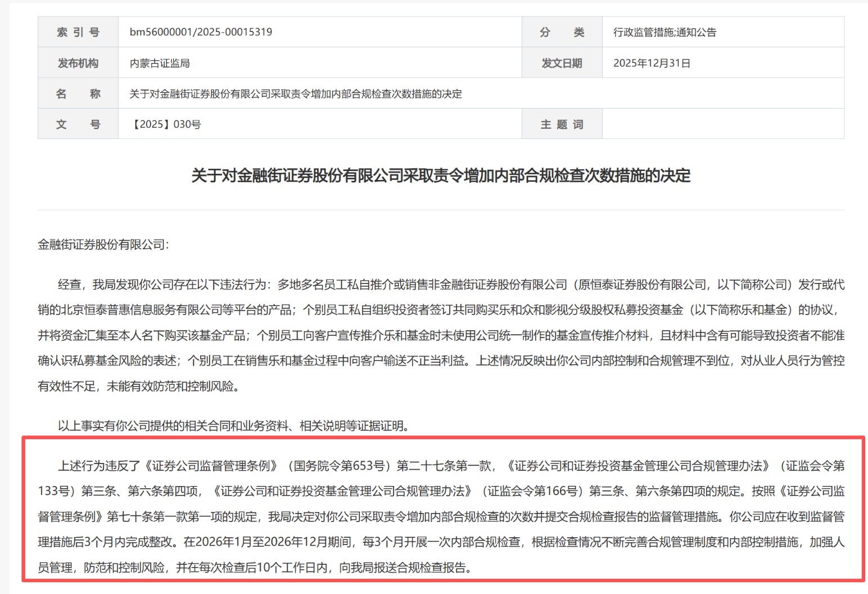Click the 索引号 label cell
Viewport: 868px width, 594px height.
(78, 32)
